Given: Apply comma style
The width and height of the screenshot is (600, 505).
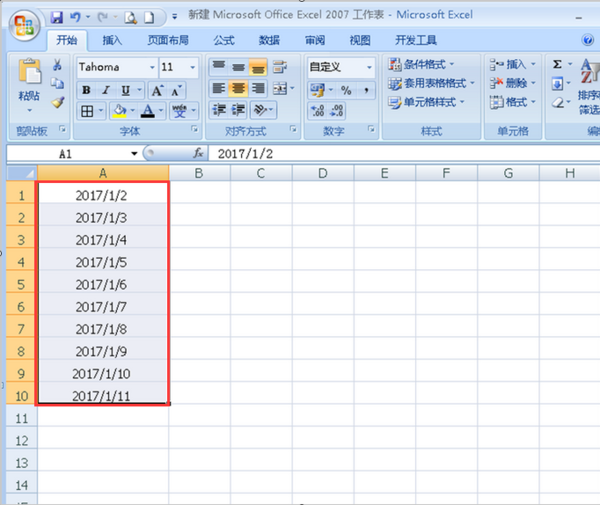Looking at the screenshot, I should 366,90.
